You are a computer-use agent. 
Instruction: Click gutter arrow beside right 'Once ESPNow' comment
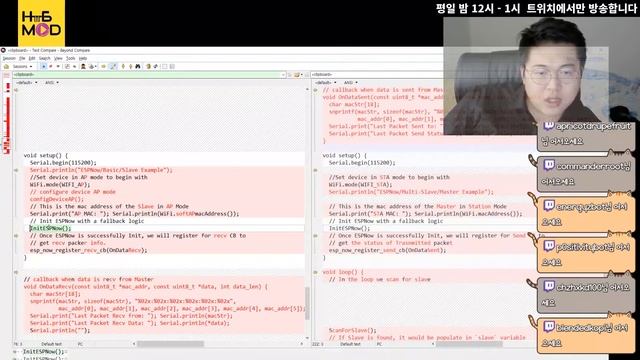pos(316,236)
